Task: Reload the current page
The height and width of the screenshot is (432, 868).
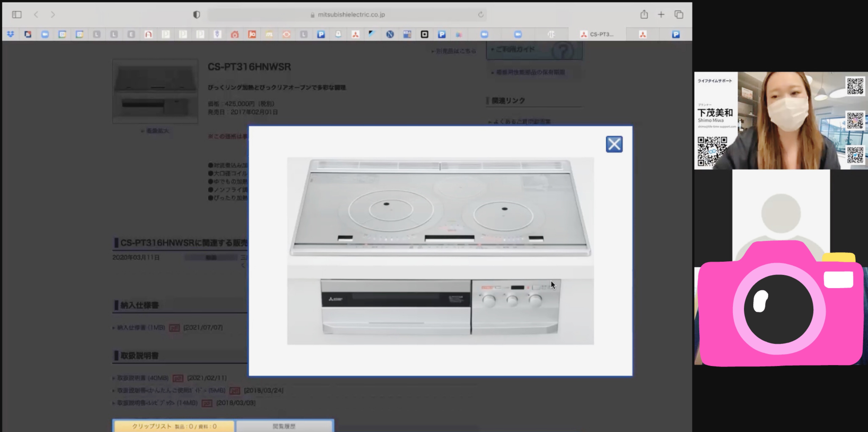Action: (x=481, y=15)
